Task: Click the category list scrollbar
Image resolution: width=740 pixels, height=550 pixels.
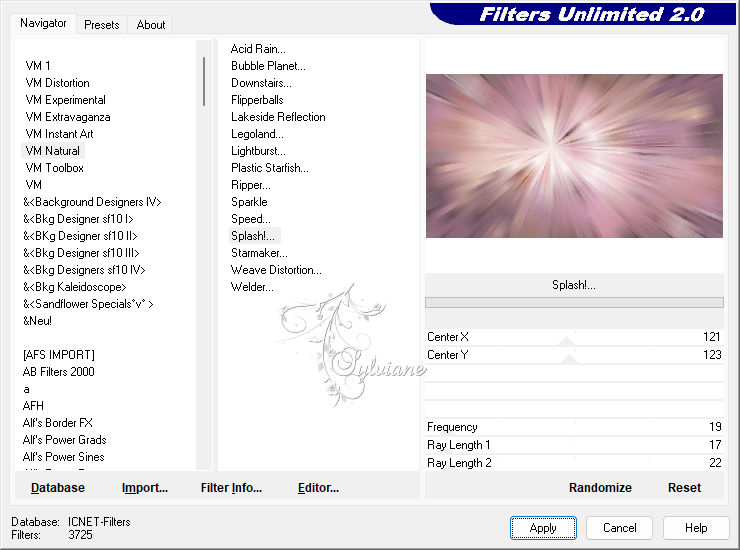Action: pos(204,82)
